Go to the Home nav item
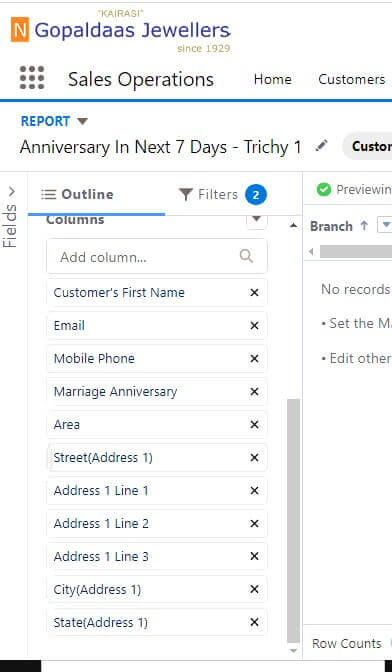This screenshot has width=392, height=672. click(x=272, y=79)
